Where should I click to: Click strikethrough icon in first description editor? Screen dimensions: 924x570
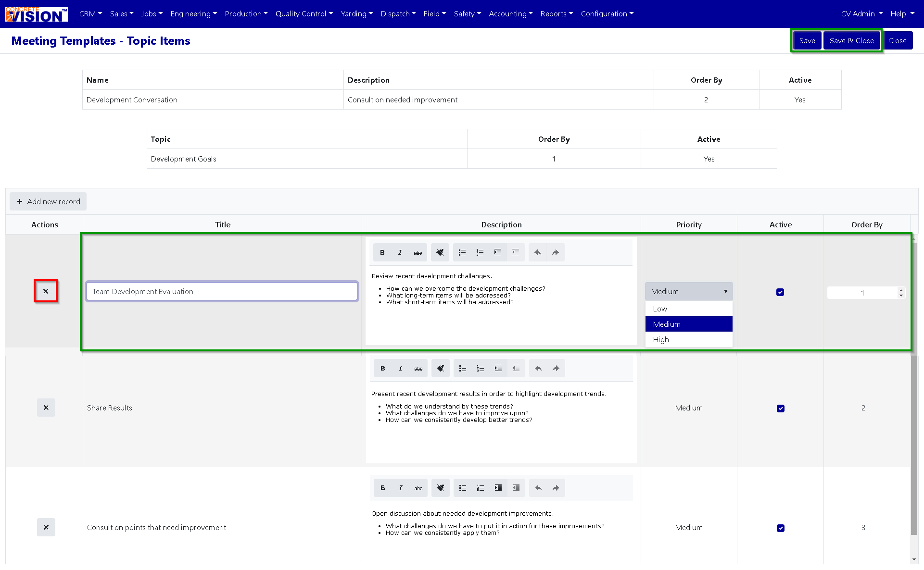click(418, 252)
